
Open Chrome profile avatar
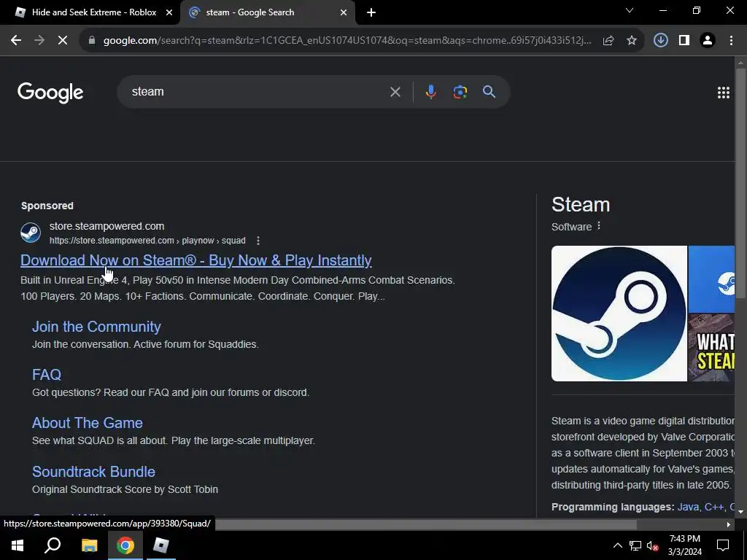tap(708, 41)
